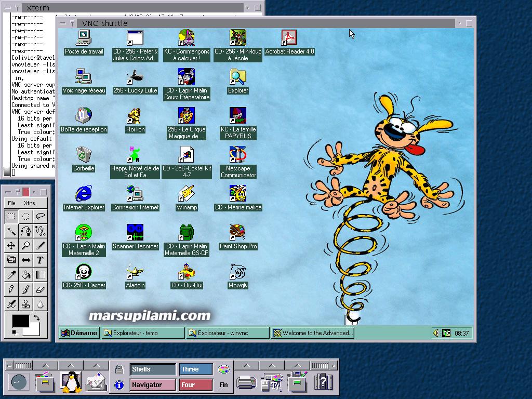Screen dimensions: 532x399
Task: Activate the Intelligent Scissors tool
Action: (40, 231)
